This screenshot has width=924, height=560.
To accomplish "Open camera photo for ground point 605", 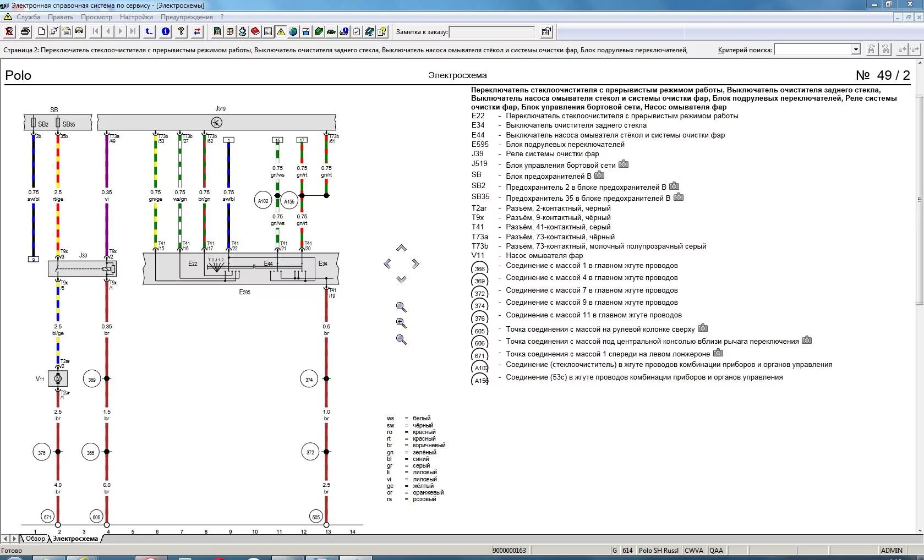I will [703, 328].
